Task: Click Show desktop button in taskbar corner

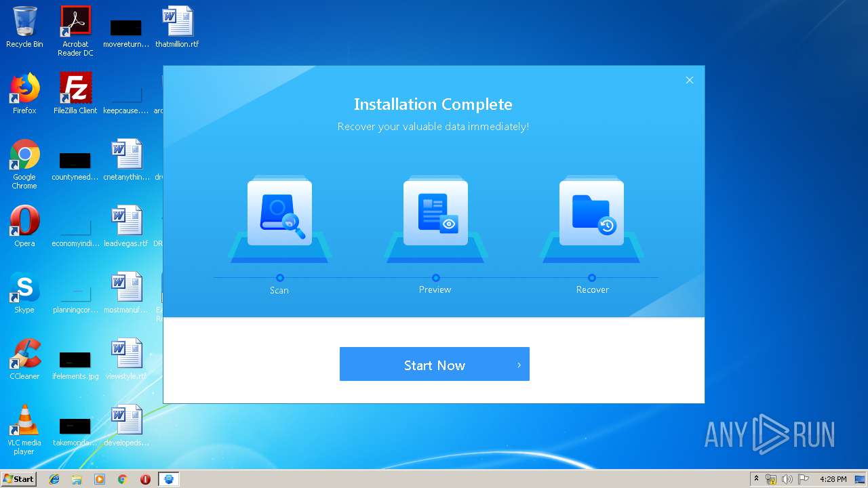Action: pos(860,479)
